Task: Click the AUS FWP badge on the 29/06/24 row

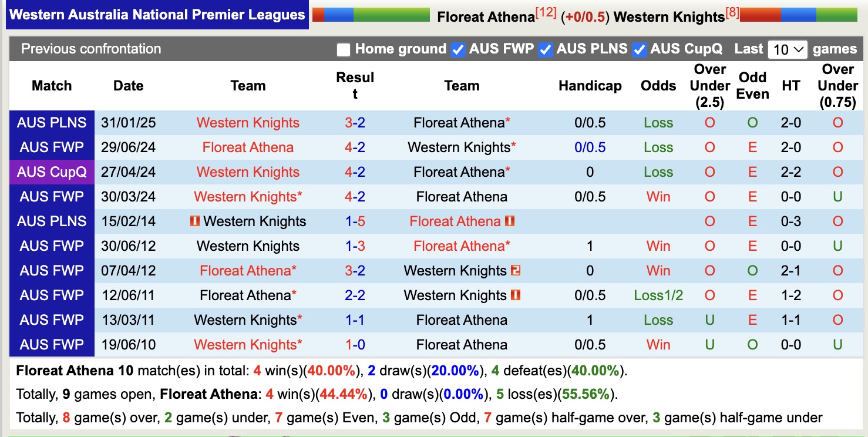Action: [52, 147]
